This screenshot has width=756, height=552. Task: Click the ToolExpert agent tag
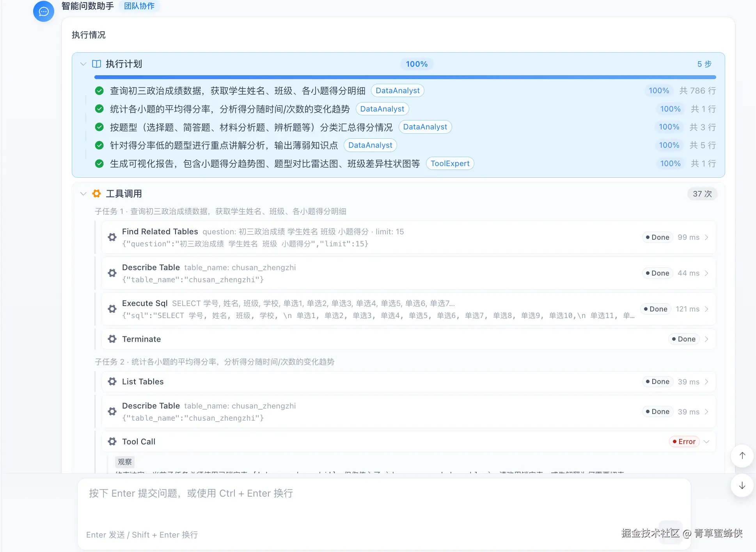point(450,164)
